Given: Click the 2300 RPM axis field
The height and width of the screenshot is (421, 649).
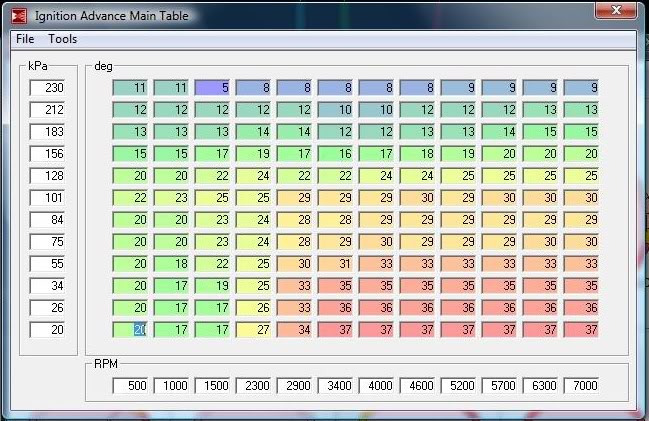Looking at the screenshot, I should click(x=253, y=385).
